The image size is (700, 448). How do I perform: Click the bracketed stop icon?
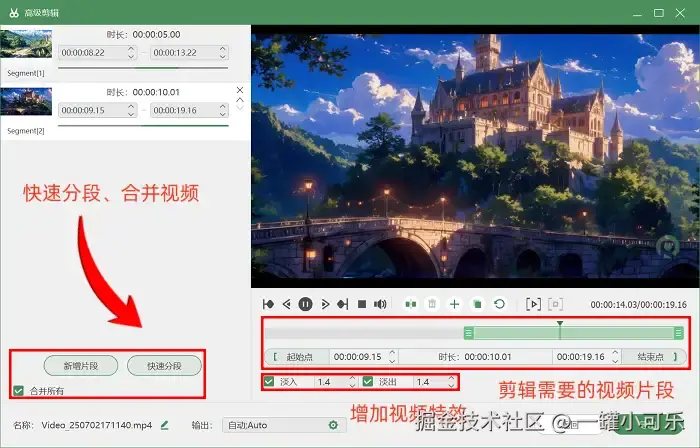[555, 304]
